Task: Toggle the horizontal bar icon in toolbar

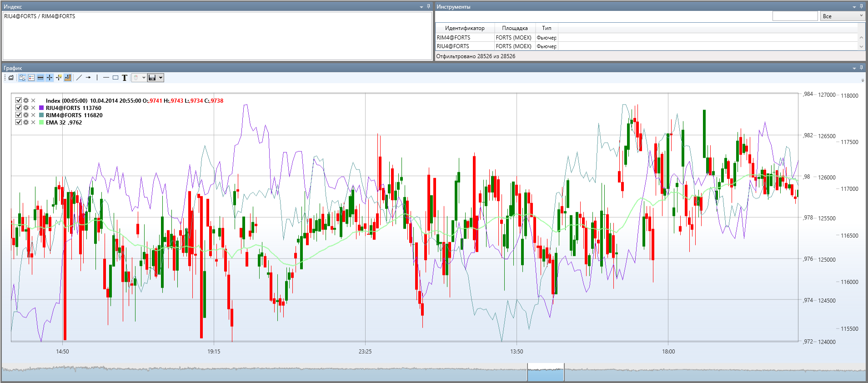Action: (x=40, y=78)
